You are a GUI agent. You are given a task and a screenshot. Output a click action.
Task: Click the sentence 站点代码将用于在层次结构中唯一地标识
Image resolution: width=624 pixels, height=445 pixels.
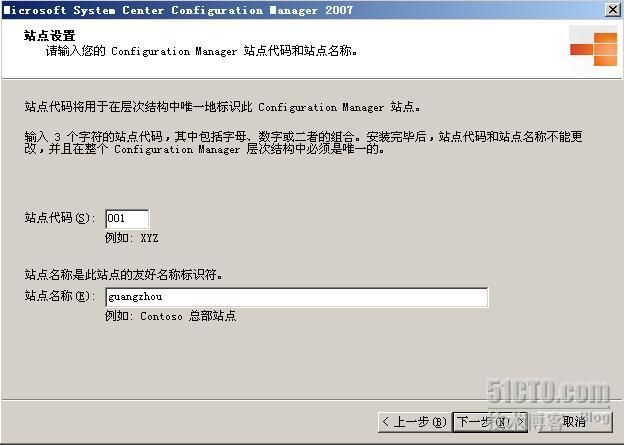(x=222, y=107)
